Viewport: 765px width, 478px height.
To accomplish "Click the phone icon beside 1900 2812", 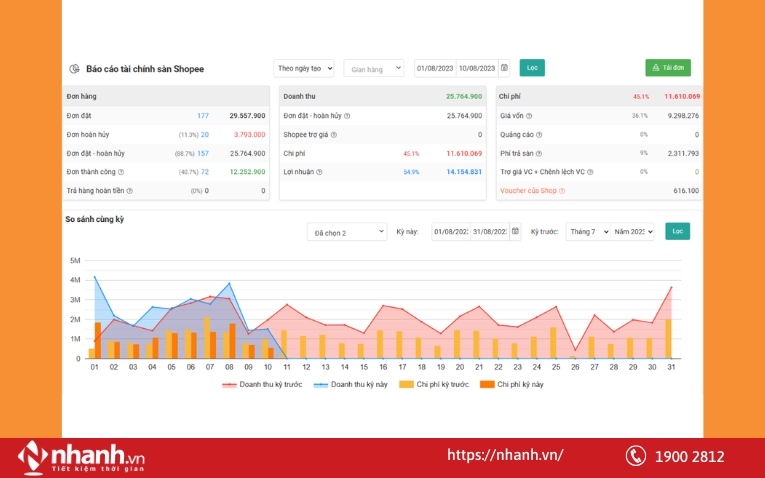I will (x=636, y=456).
